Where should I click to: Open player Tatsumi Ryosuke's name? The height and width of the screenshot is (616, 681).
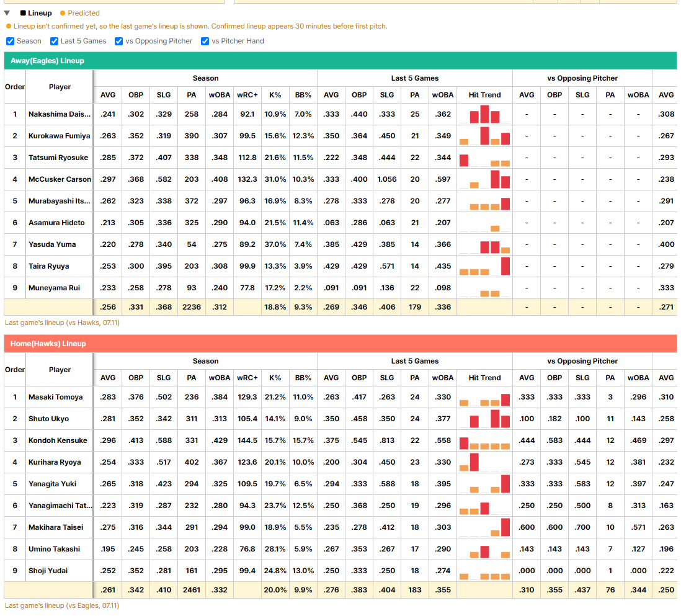point(58,158)
